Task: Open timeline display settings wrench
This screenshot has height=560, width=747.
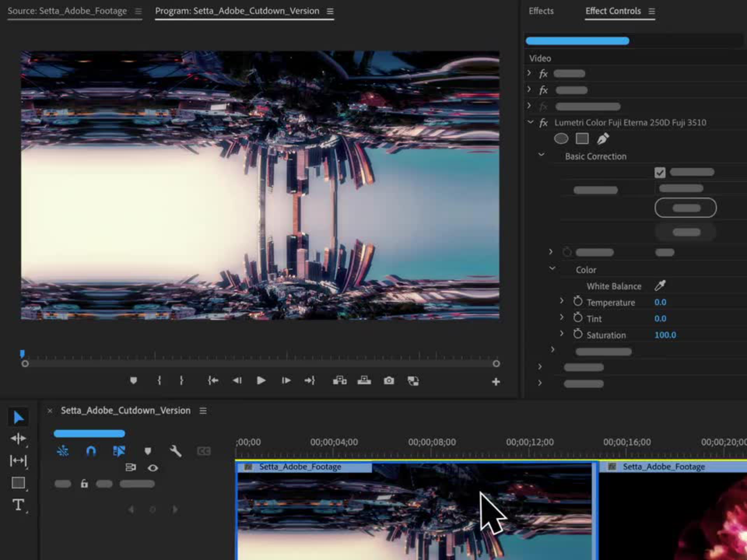Action: 175,451
